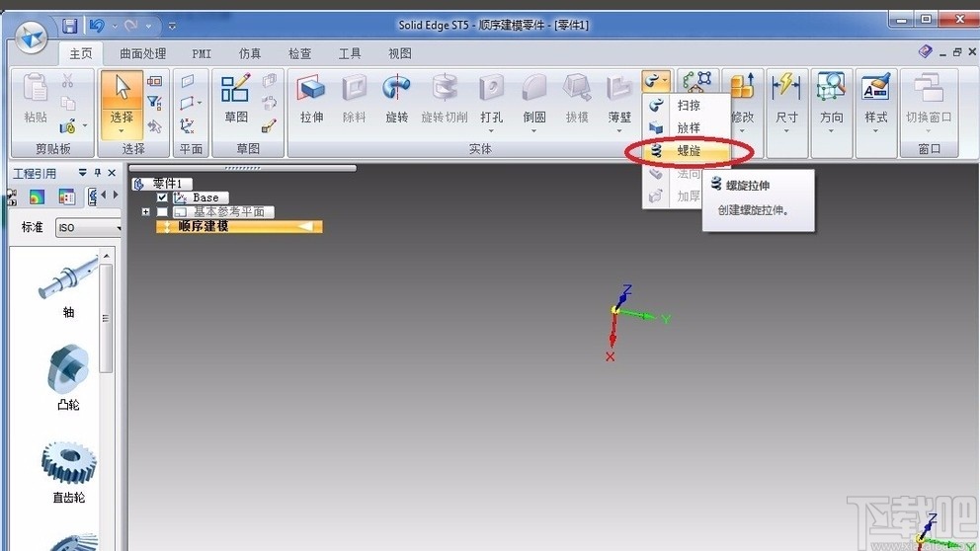Viewport: 980px width, 551px height.
Task: Open the 仿真 ribbon tab
Action: click(250, 53)
